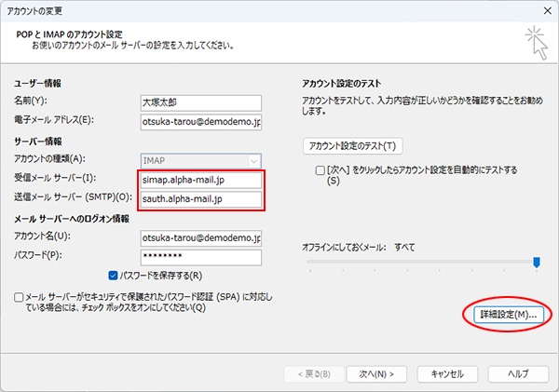Click the 電子メール アドレス input field

(x=199, y=120)
